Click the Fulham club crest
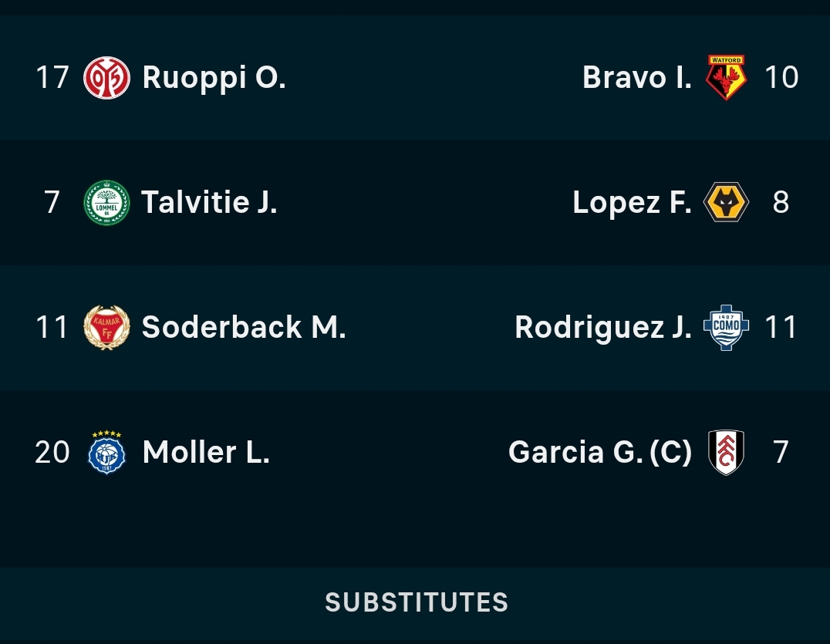Viewport: 830px width, 644px height. click(x=726, y=452)
